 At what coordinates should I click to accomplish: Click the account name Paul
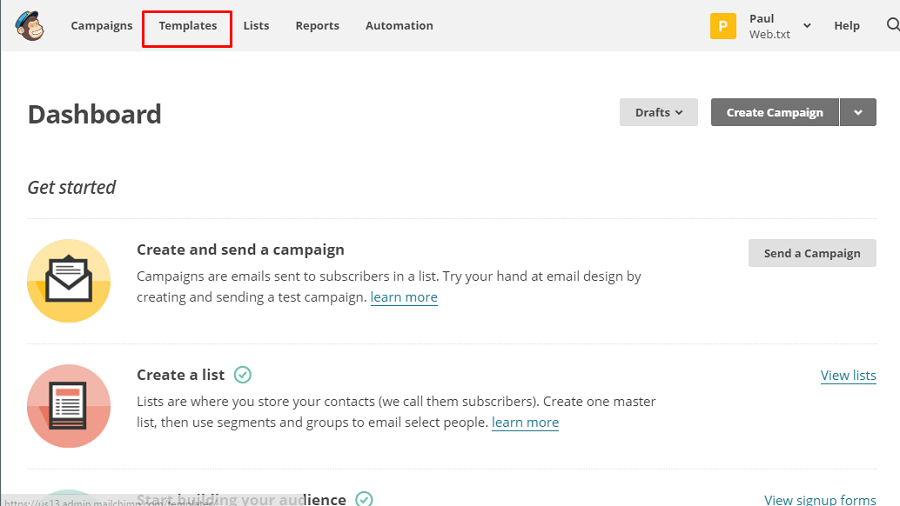762,18
